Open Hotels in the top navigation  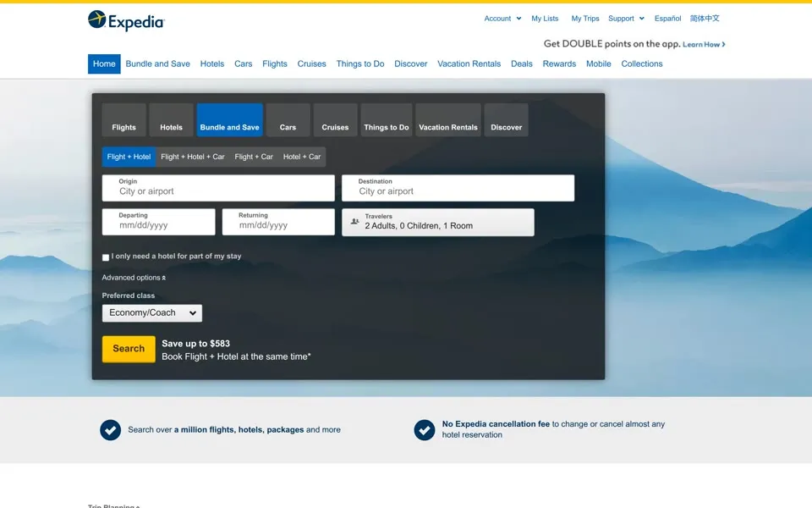pyautogui.click(x=212, y=63)
